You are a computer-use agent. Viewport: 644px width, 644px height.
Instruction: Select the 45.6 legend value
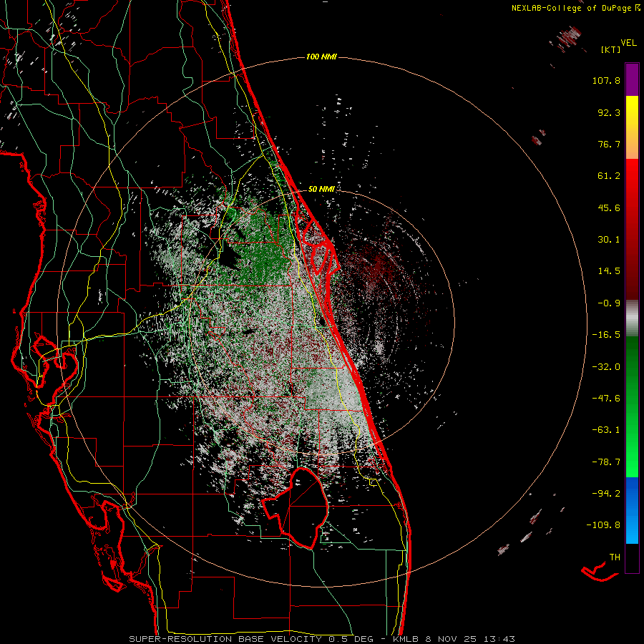coord(609,208)
